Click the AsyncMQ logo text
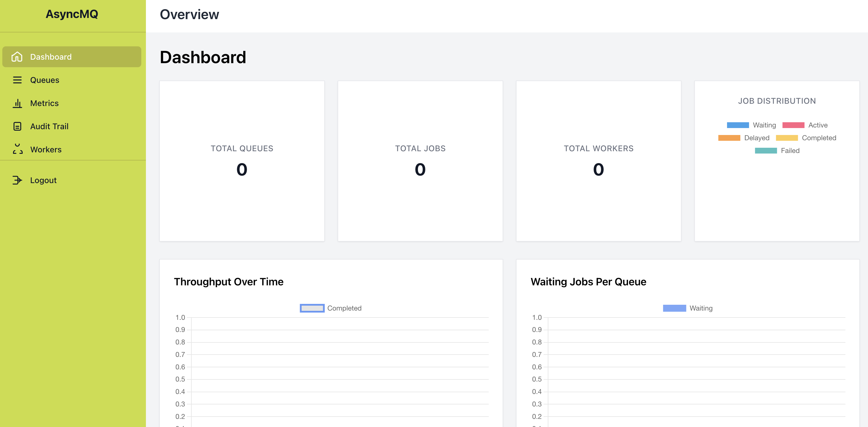 72,14
